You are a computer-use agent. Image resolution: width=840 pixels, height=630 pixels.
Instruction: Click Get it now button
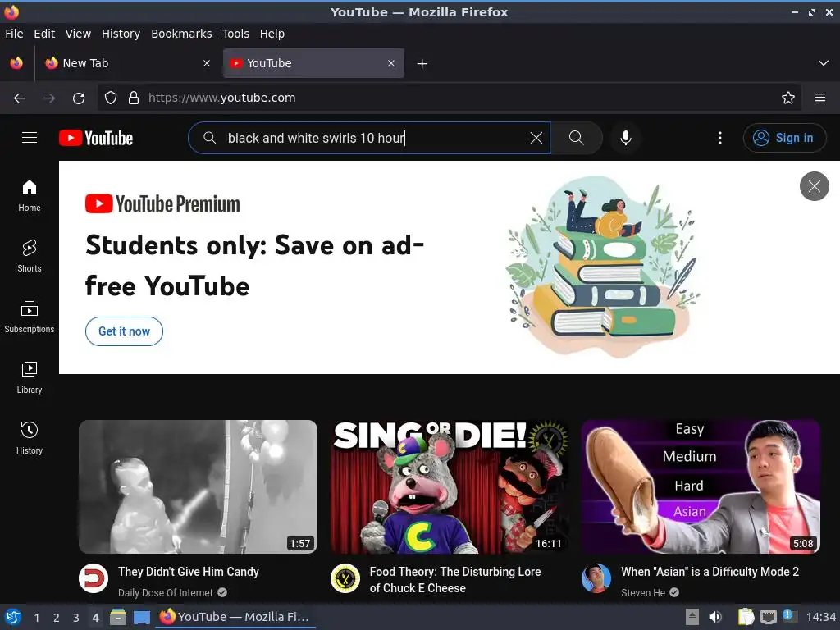click(125, 331)
